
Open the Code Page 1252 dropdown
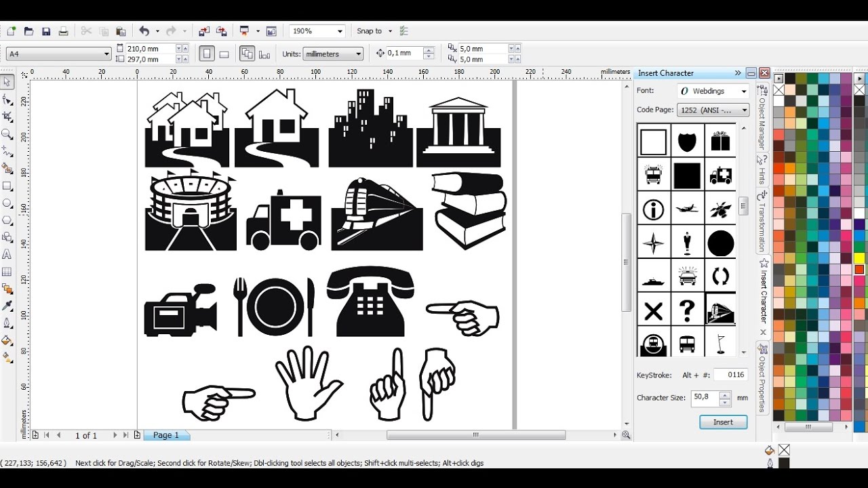click(x=744, y=110)
